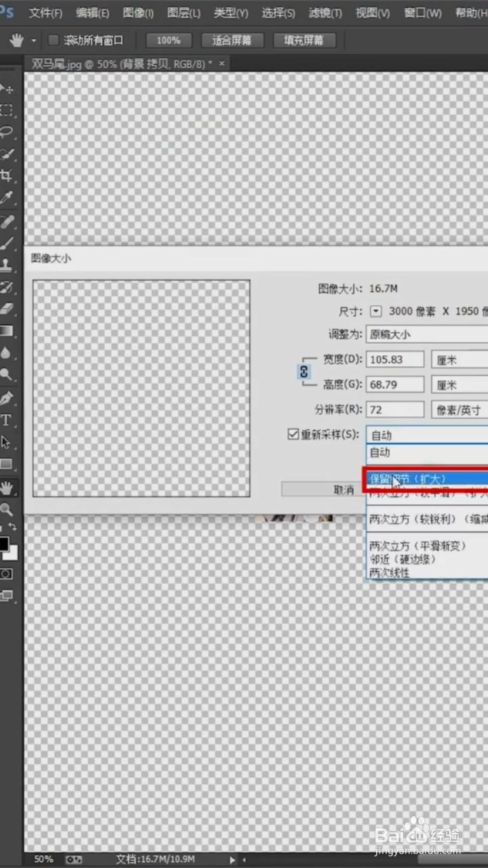Toggle the width-height constrain link icon
The width and height of the screenshot is (488, 868).
click(x=304, y=372)
